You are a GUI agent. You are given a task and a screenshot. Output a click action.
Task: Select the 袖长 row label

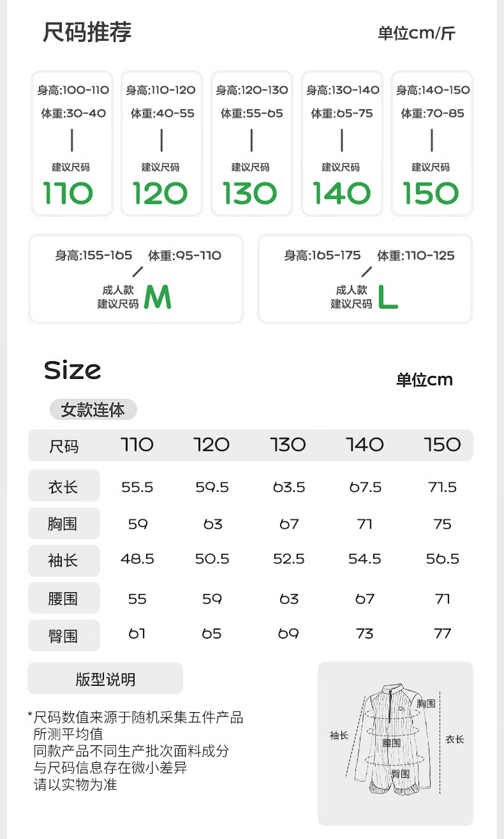pos(64,561)
